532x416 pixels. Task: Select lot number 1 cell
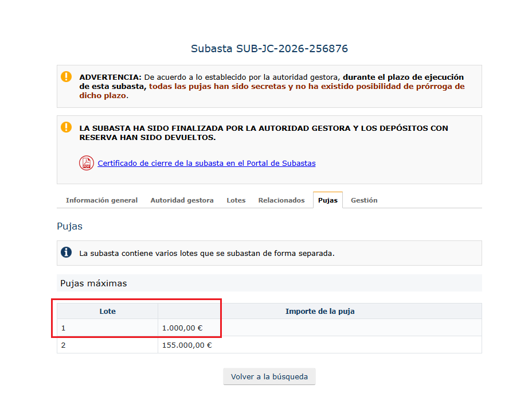(x=108, y=328)
